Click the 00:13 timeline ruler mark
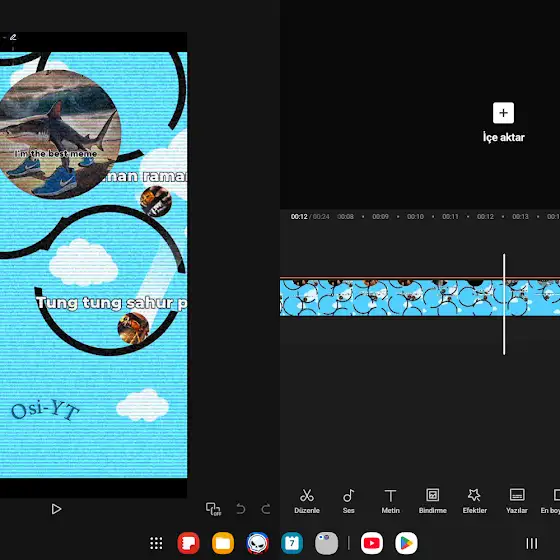This screenshot has width=560, height=560. pyautogui.click(x=520, y=216)
